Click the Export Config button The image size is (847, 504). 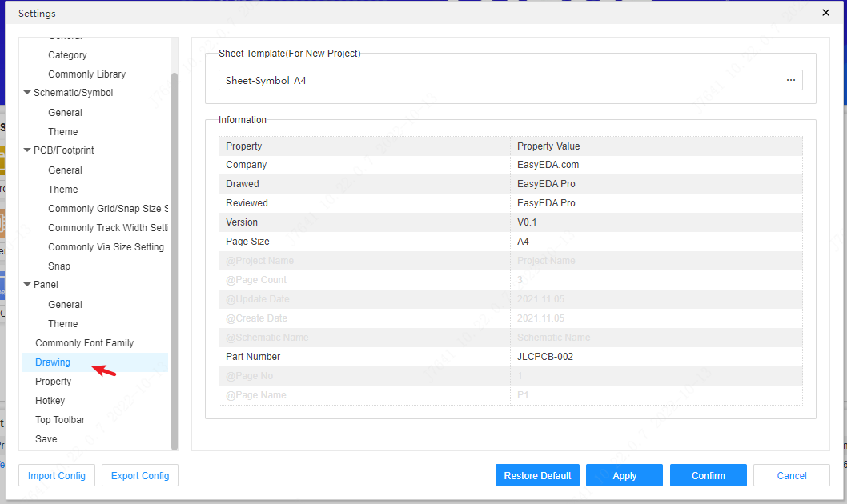pos(139,475)
